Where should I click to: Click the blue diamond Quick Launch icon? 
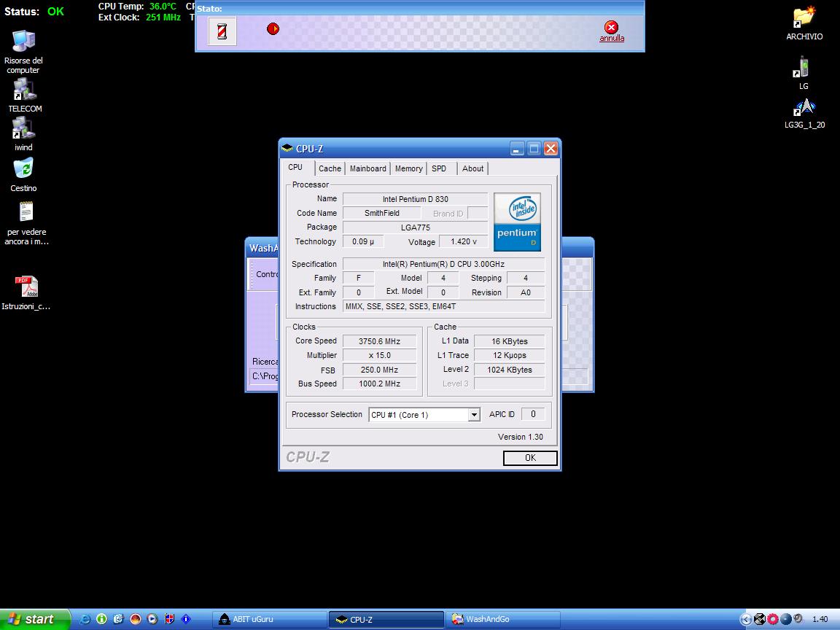(x=186, y=619)
